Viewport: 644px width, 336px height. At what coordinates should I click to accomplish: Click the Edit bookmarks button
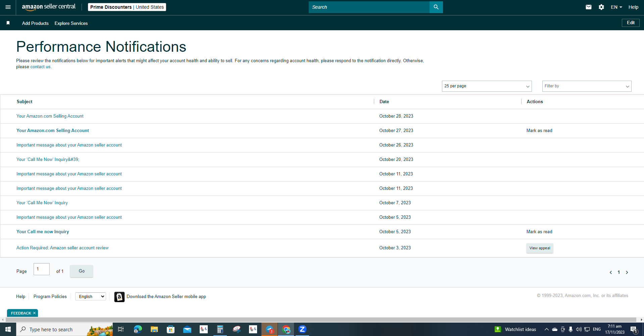click(631, 23)
